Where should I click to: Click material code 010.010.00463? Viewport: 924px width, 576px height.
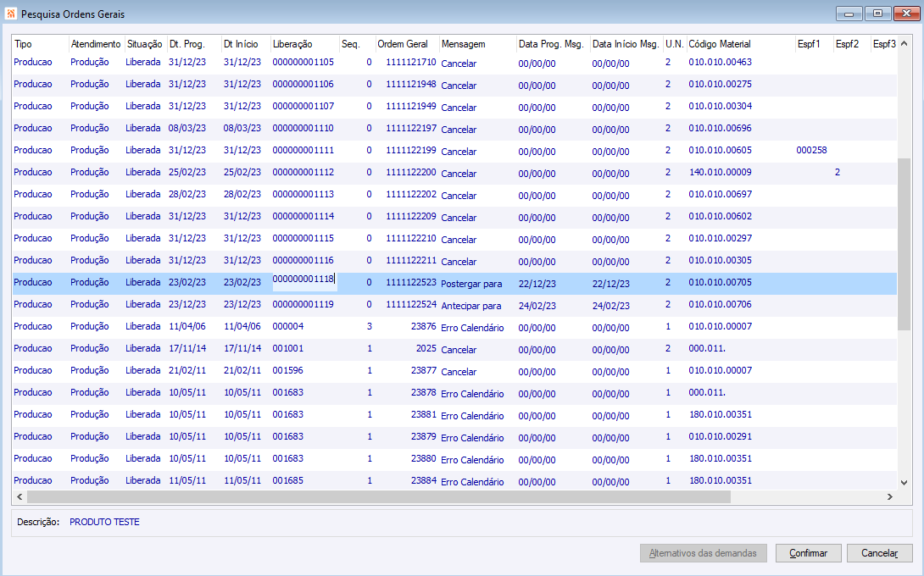tap(720, 62)
